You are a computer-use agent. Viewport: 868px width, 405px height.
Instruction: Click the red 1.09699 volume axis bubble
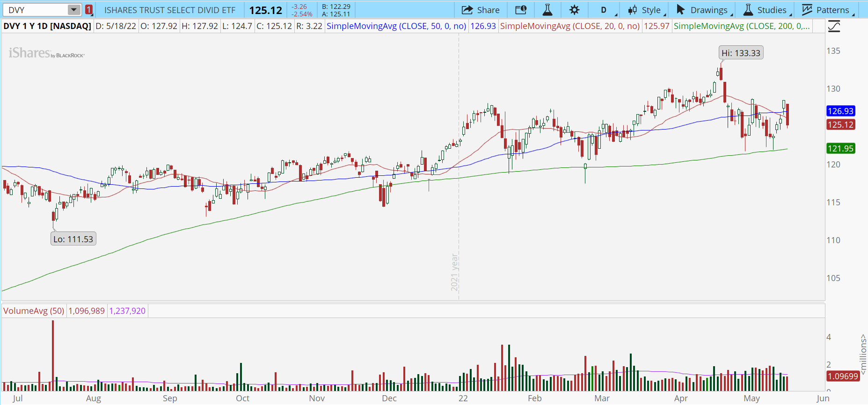tap(843, 376)
